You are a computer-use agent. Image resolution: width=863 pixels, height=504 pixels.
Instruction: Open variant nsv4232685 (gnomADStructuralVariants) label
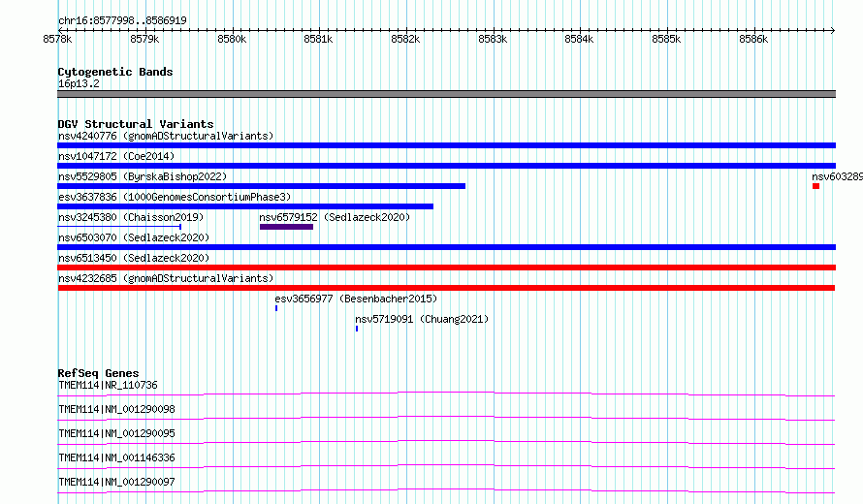tap(166, 278)
